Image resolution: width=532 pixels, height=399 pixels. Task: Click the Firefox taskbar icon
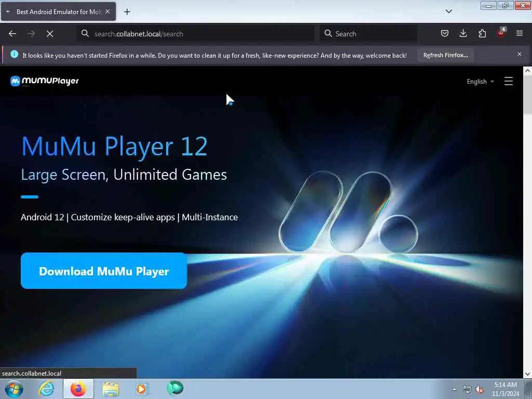pyautogui.click(x=78, y=389)
